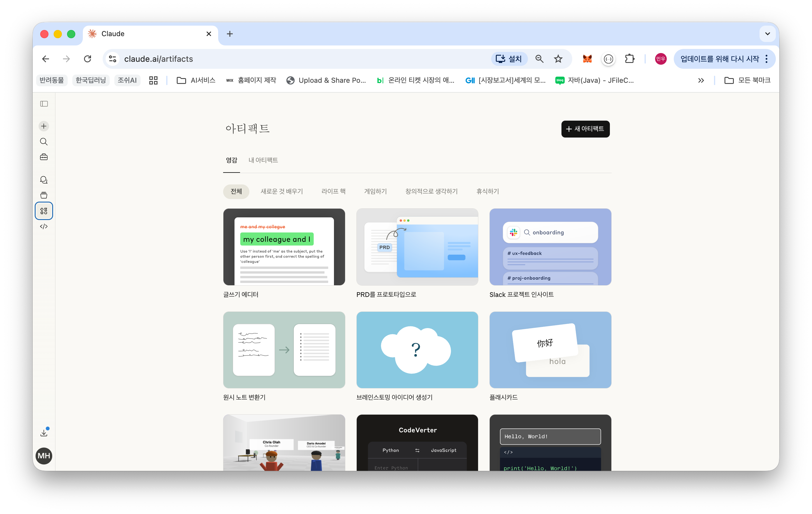The height and width of the screenshot is (514, 812).
Task: Reload the Claude artifacts page
Action: point(88,59)
